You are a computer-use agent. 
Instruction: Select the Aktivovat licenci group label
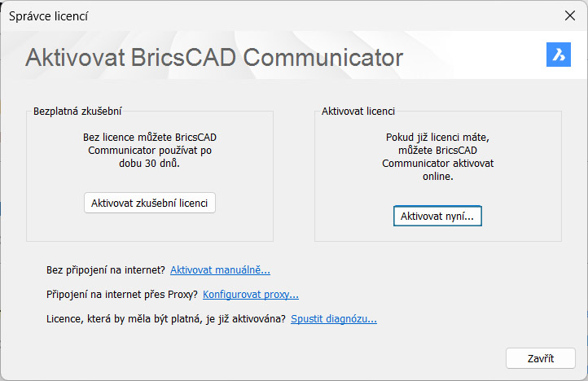point(358,110)
